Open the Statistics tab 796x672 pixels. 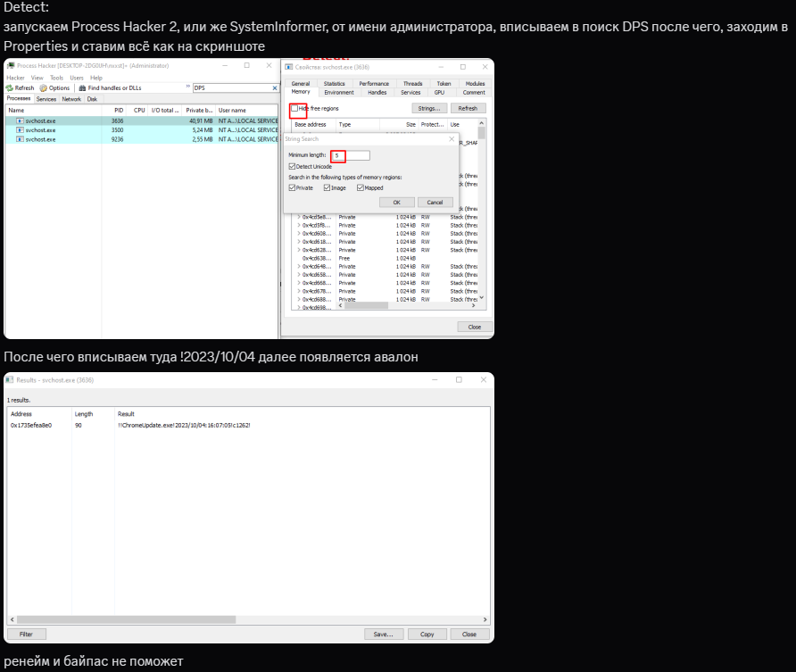(334, 83)
